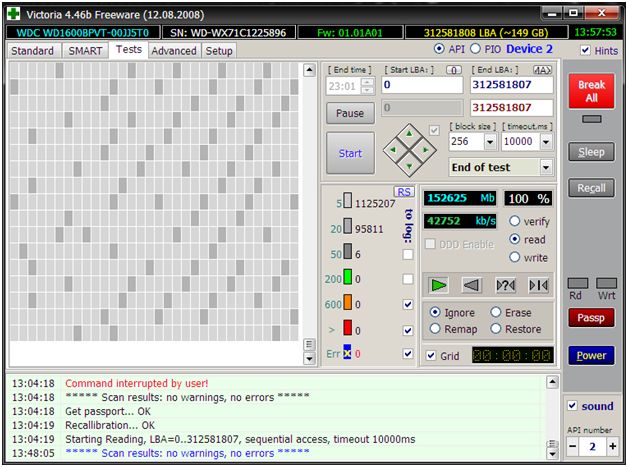
Task: Click the End LBA input field
Action: [x=511, y=85]
